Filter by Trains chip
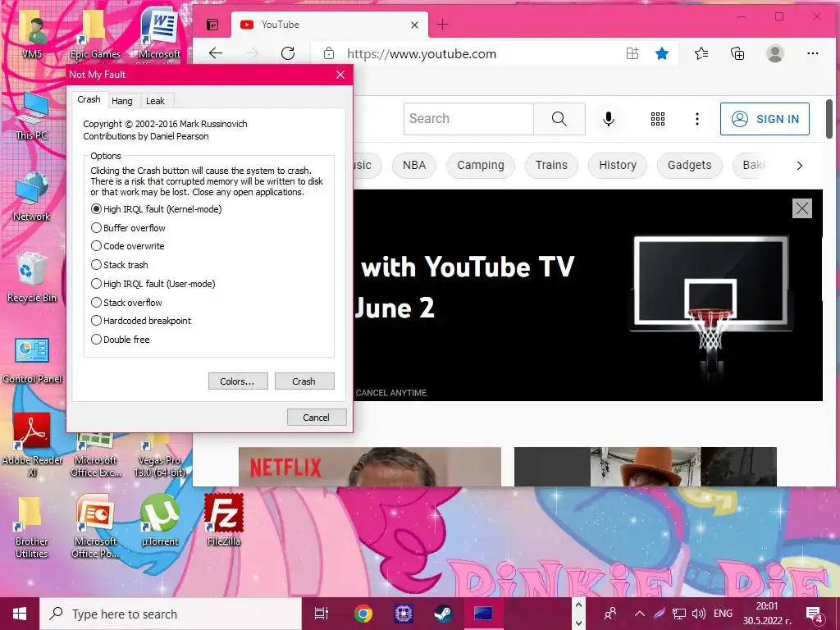Image resolution: width=840 pixels, height=630 pixels. (551, 165)
